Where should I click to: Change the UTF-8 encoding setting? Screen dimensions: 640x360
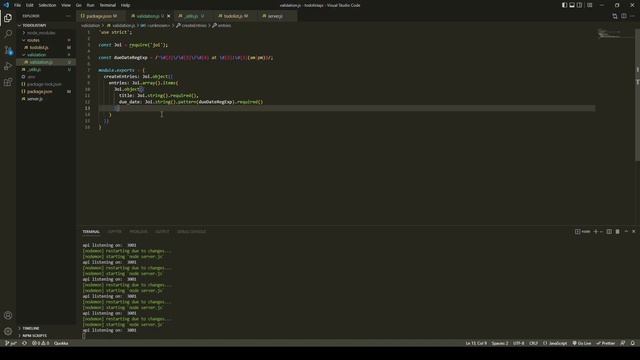coord(518,343)
